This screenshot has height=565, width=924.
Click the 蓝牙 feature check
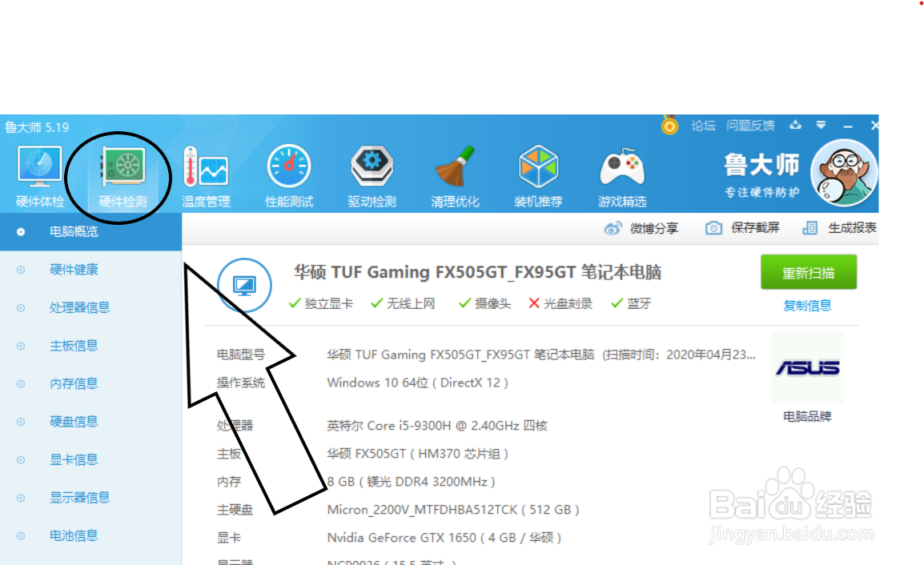pos(631,303)
